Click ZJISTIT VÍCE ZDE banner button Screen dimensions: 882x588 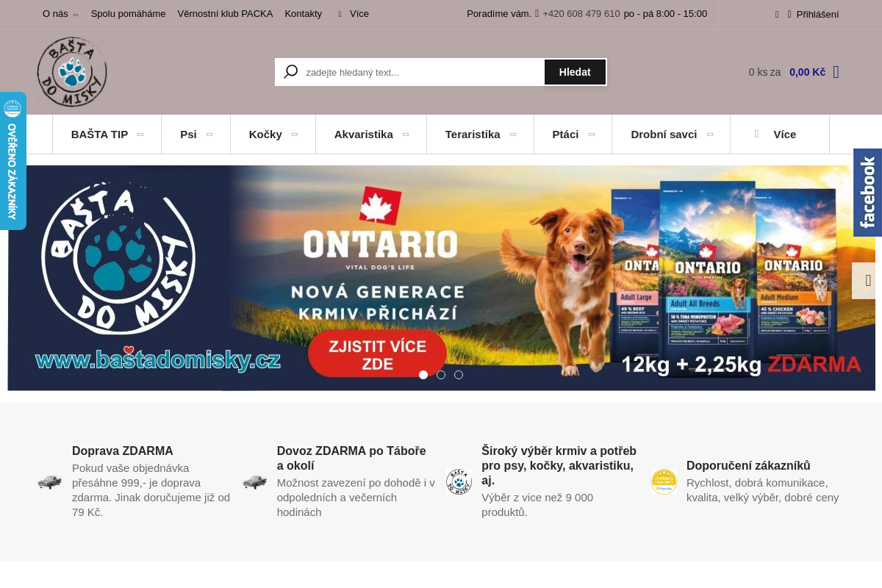[x=377, y=354]
